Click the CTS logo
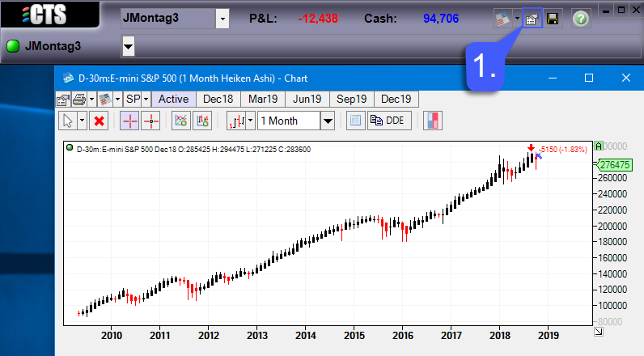644x356 pixels. 44,15
